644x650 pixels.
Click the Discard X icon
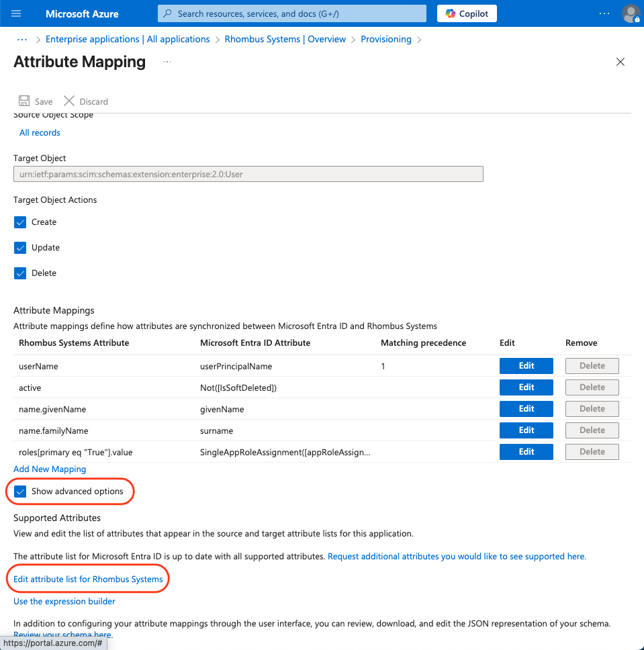point(69,101)
